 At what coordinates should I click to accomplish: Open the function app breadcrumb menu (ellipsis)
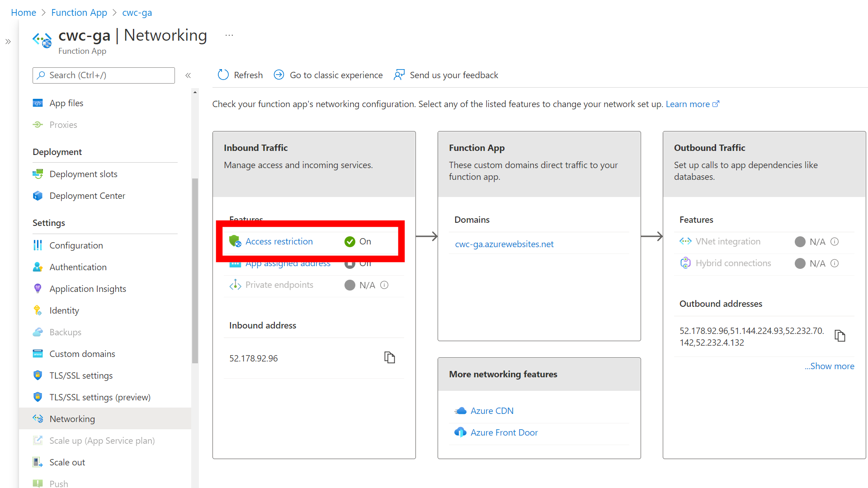coord(229,35)
